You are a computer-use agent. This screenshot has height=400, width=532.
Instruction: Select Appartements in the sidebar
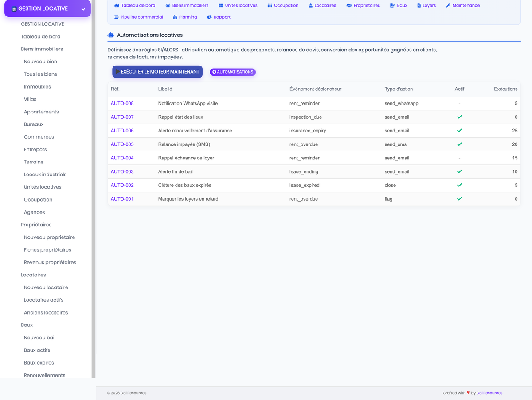[x=41, y=112]
